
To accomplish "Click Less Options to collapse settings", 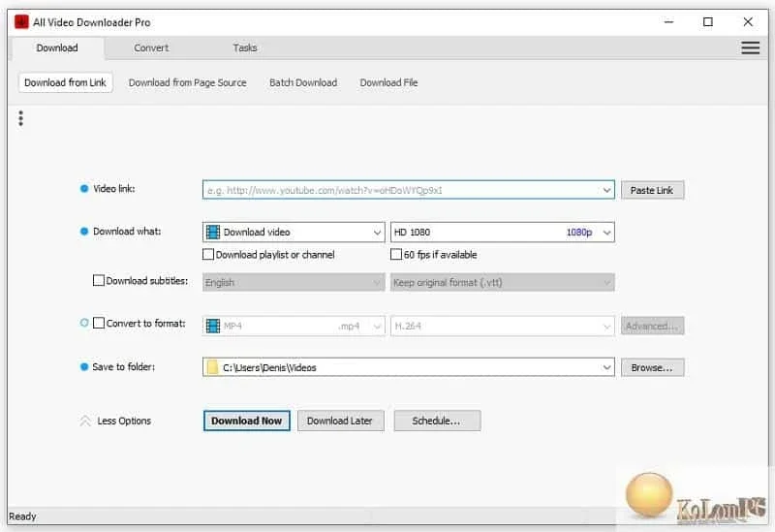I will (124, 421).
